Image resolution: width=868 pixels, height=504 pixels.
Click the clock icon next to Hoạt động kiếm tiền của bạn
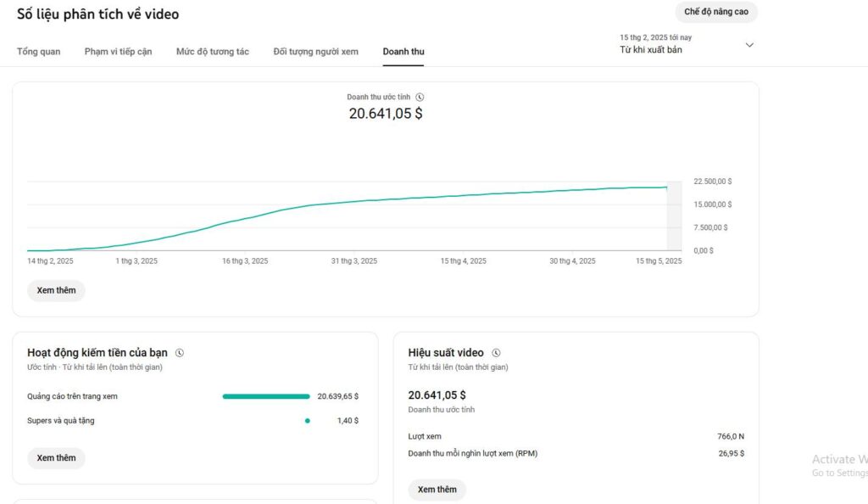[180, 353]
